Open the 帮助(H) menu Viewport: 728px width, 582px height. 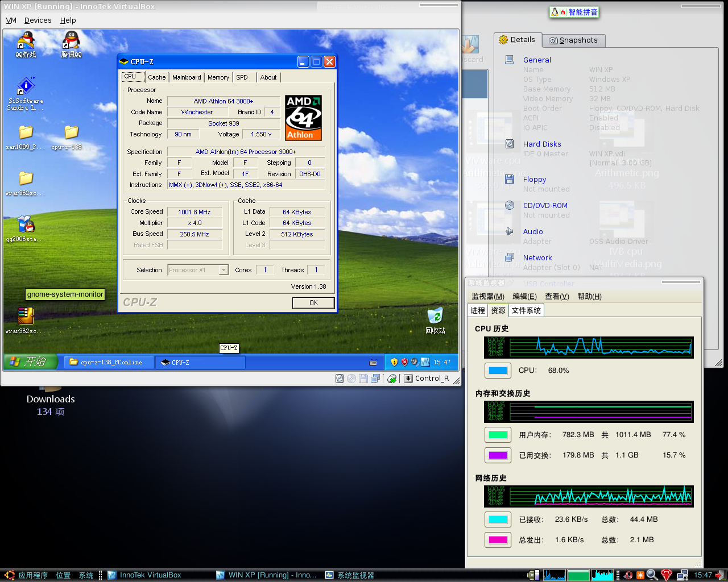(589, 296)
